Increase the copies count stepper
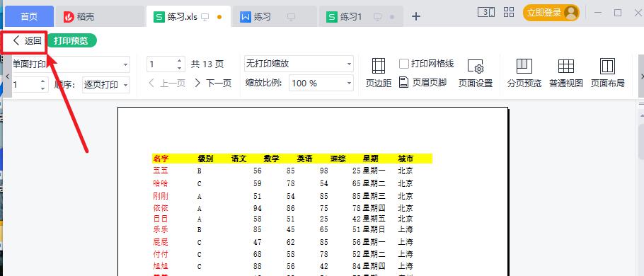Image resolution: width=644 pixels, height=276 pixels. [43, 81]
